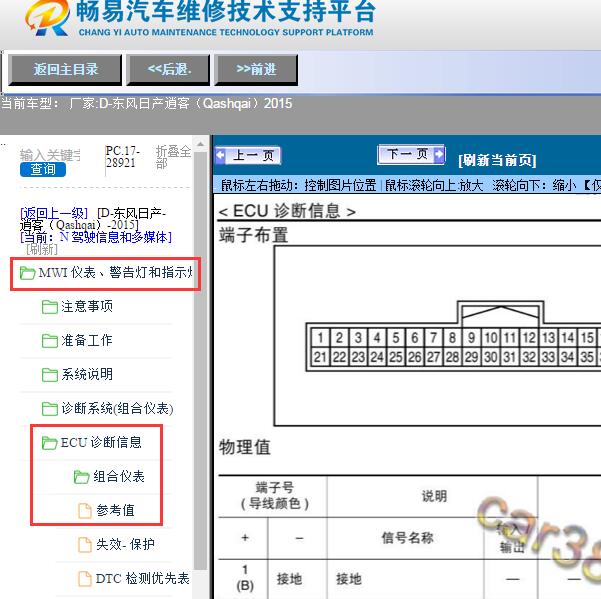Click the < ECU 诊断信息 > heading

click(x=287, y=211)
